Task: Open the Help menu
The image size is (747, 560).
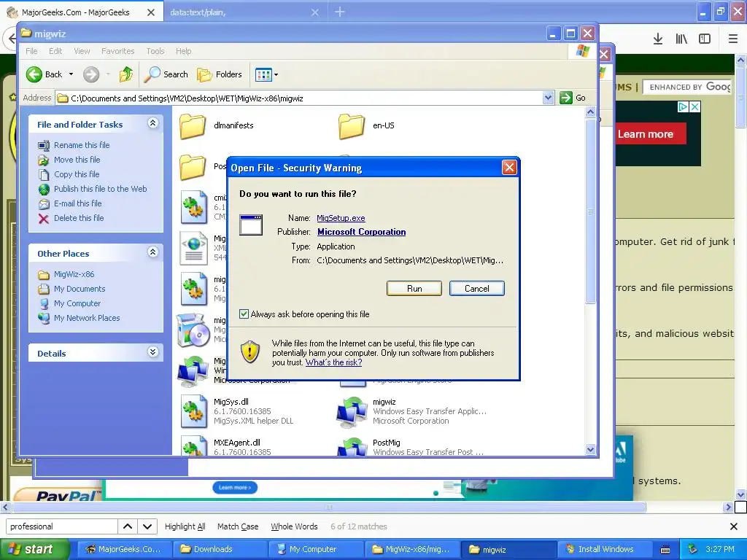Action: pos(183,51)
